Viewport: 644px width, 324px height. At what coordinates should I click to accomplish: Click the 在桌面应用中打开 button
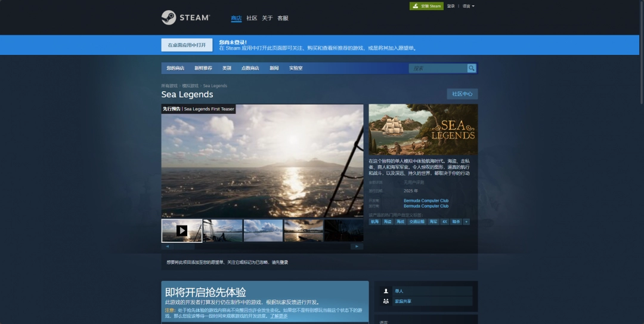click(187, 45)
